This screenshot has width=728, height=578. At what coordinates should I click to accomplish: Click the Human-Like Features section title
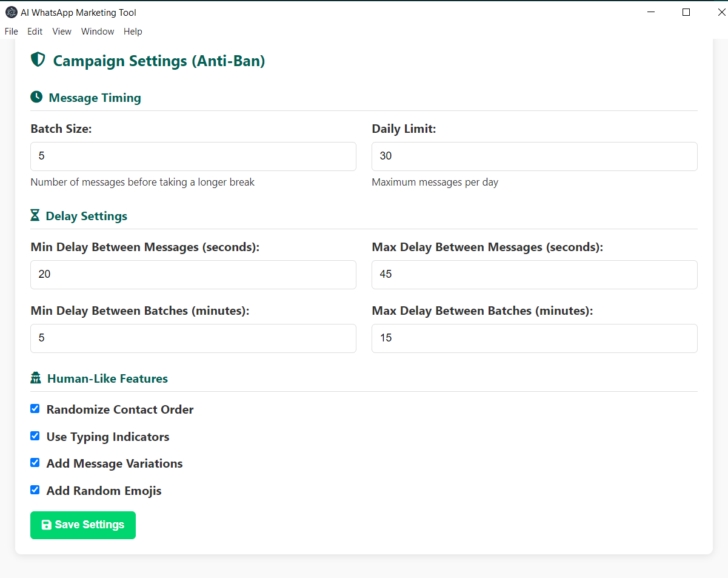(x=107, y=378)
